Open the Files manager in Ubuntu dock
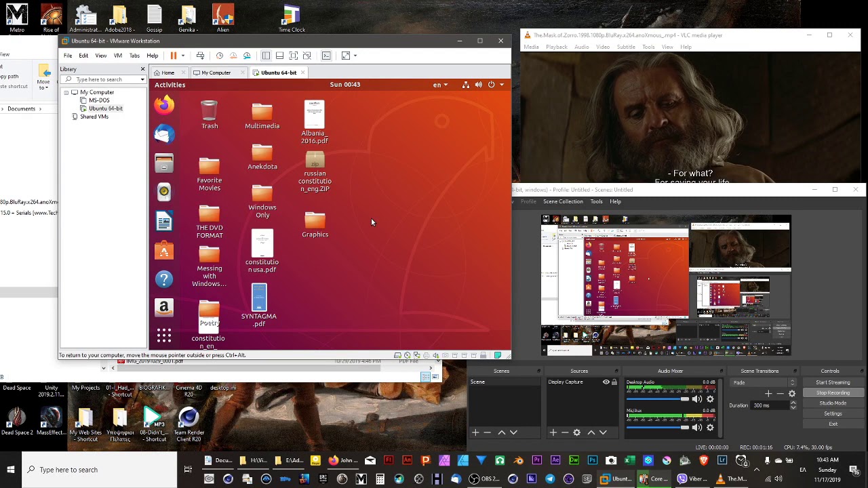This screenshot has height=488, width=868. pyautogui.click(x=163, y=163)
